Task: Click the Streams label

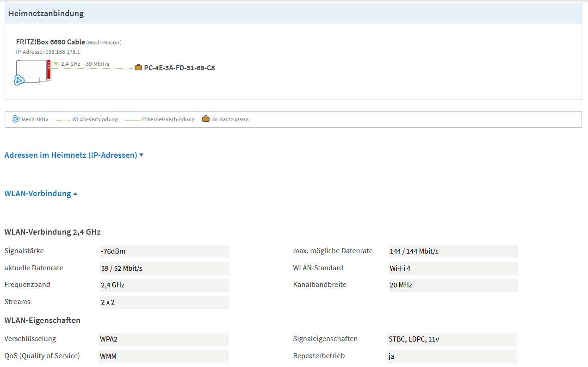Action: (17, 302)
